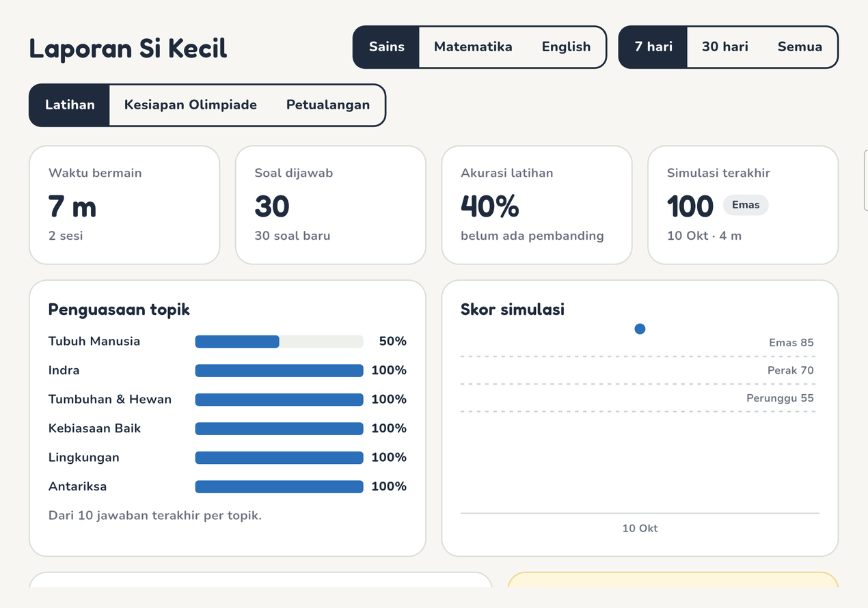Switch to the English subject
The width and height of the screenshot is (868, 608).
[566, 47]
